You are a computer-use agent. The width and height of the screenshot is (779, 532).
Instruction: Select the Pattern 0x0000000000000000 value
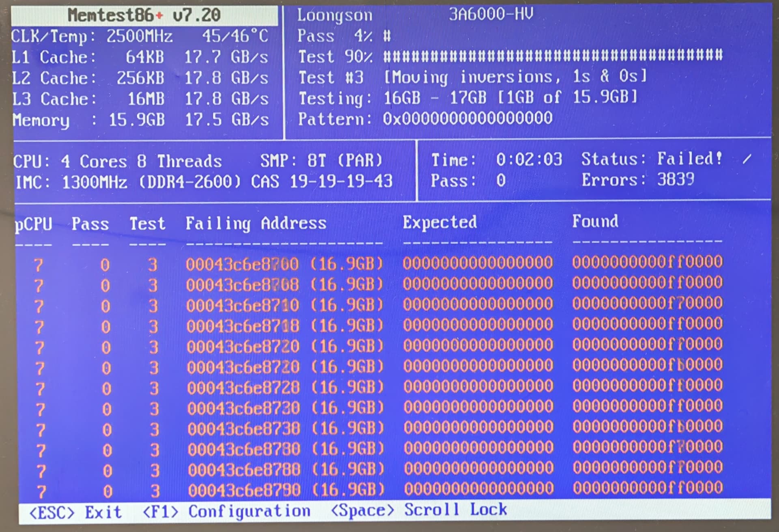point(468,118)
